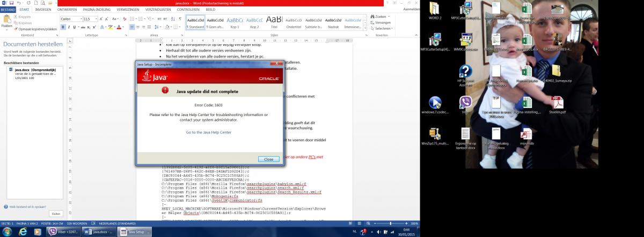Image resolution: width=644 pixels, height=237 pixels.
Task: Click the grow font size icon
Action: pyautogui.click(x=101, y=19)
